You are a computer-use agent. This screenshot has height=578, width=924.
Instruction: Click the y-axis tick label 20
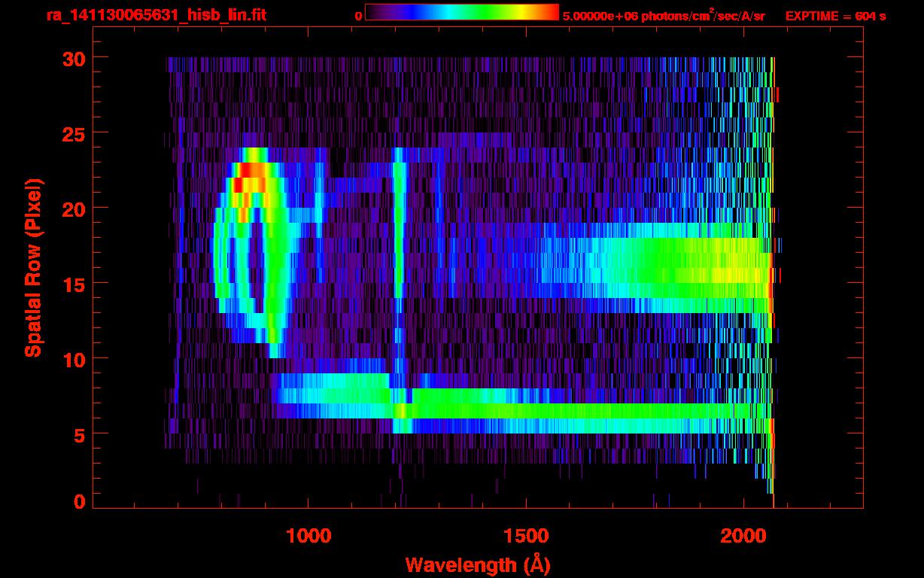(x=73, y=208)
